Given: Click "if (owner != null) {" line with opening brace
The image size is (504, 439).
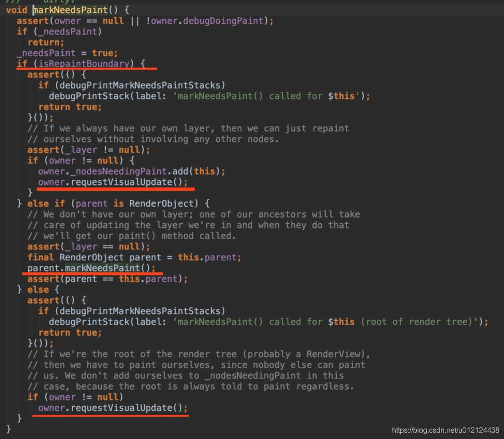Looking at the screenshot, I should pyautogui.click(x=81, y=161).
